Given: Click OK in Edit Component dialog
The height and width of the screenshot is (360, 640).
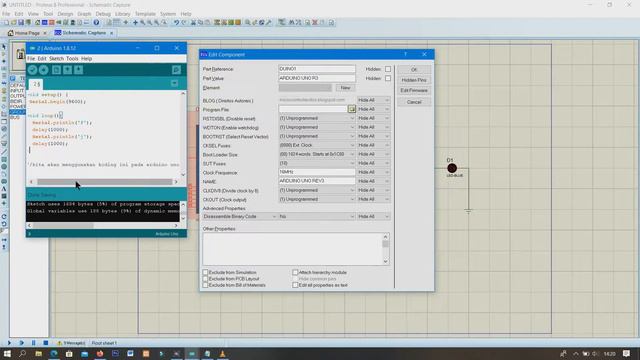Looking at the screenshot, I should coord(414,70).
